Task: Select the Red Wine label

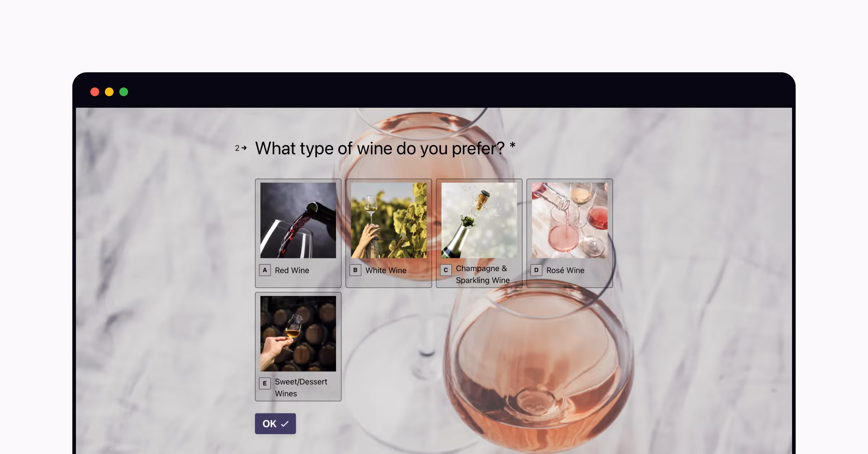Action: coord(292,270)
